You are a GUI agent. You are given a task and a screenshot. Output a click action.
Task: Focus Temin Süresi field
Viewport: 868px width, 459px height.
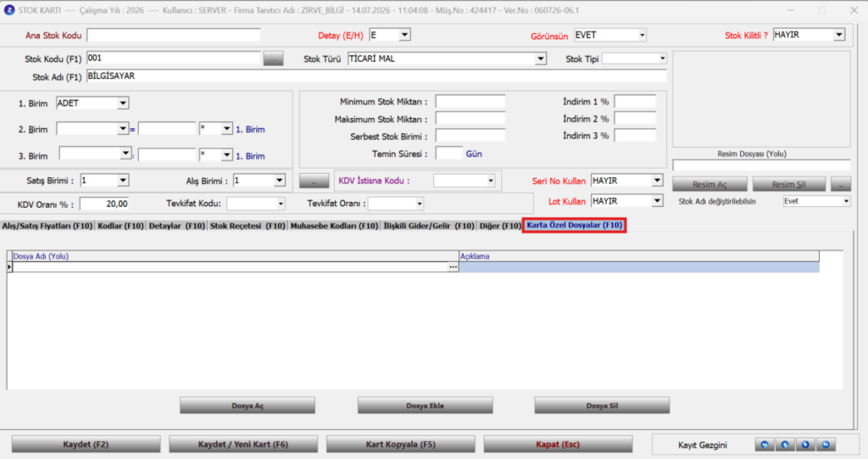click(x=449, y=154)
